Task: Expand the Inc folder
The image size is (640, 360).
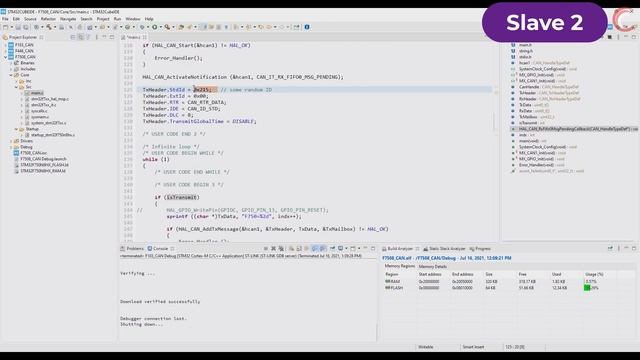Action: tap(16, 81)
